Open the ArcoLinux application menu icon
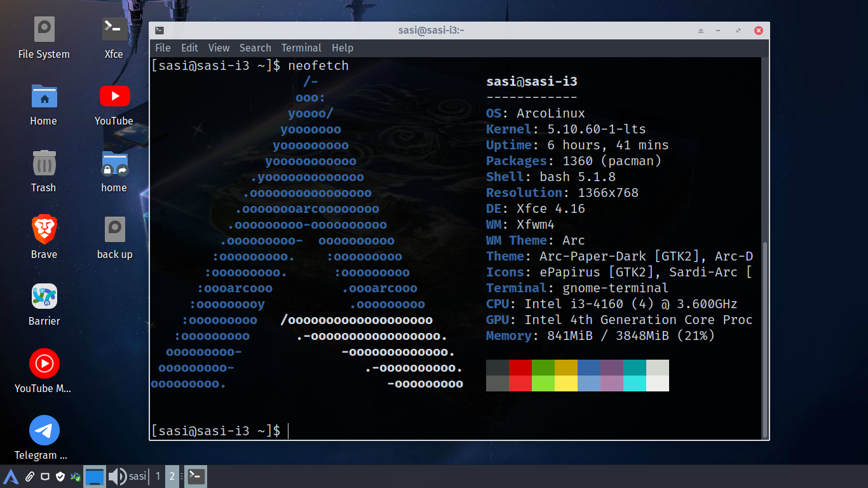The height and width of the screenshot is (488, 868). pyautogui.click(x=11, y=476)
